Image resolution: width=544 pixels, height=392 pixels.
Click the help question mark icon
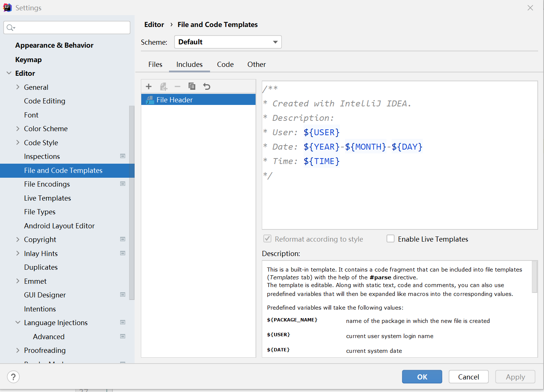tap(13, 377)
